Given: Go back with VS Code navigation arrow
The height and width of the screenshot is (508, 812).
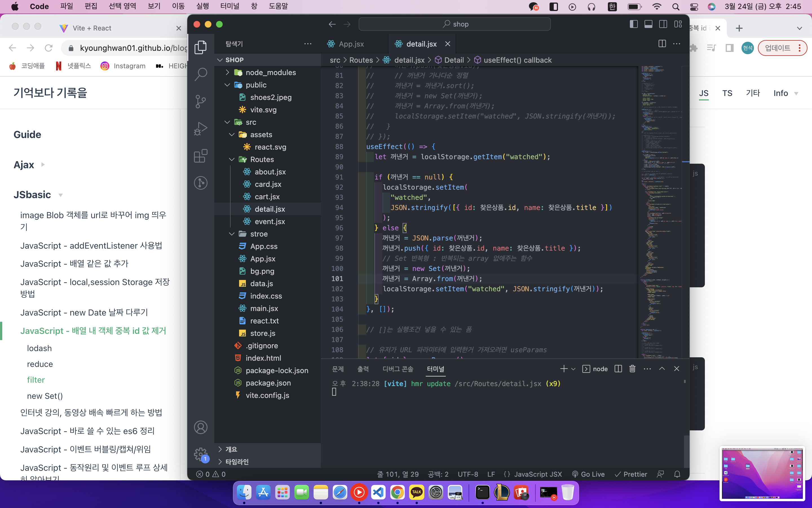Looking at the screenshot, I should click(332, 24).
